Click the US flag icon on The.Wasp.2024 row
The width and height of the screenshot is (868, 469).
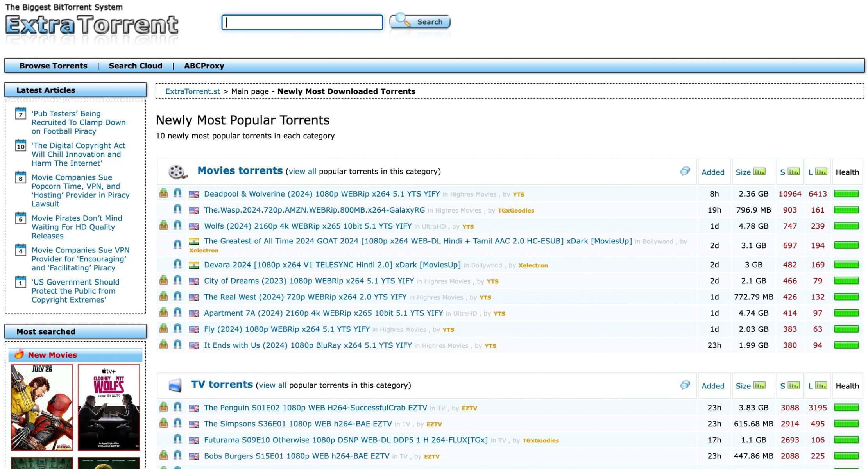(194, 210)
